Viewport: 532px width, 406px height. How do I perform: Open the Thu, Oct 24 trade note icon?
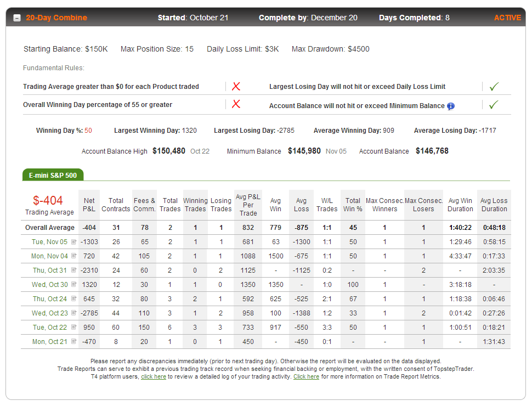[x=73, y=298]
